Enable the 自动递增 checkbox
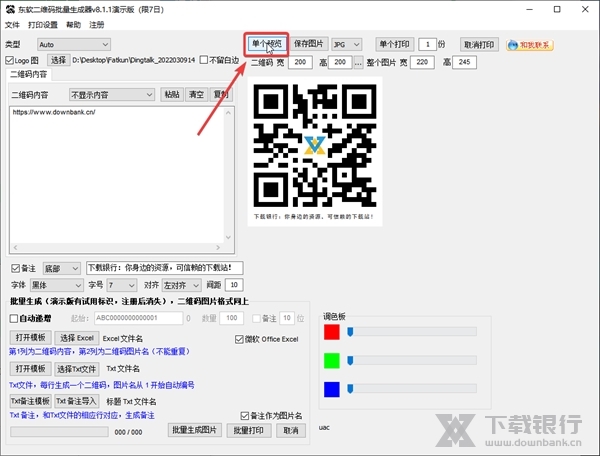600x456 pixels. pyautogui.click(x=14, y=318)
